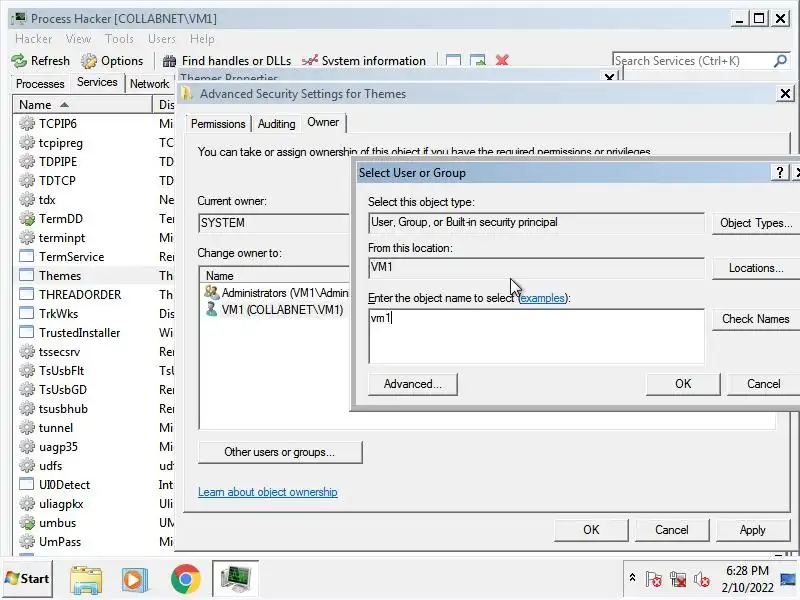
Task: Open the Help menu
Action: 202,39
